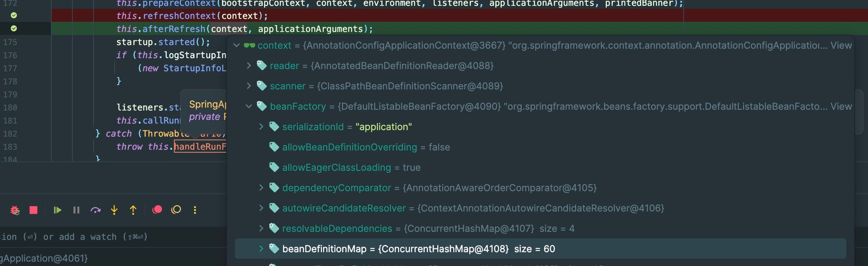The width and height of the screenshot is (868, 266).
Task: Expand the scanner field node
Action: tap(249, 86)
